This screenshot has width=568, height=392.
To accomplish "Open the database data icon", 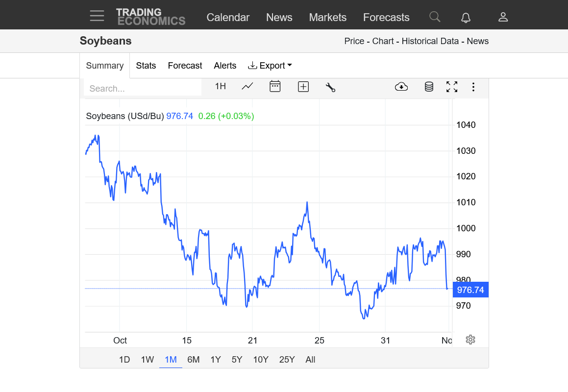I will [429, 87].
